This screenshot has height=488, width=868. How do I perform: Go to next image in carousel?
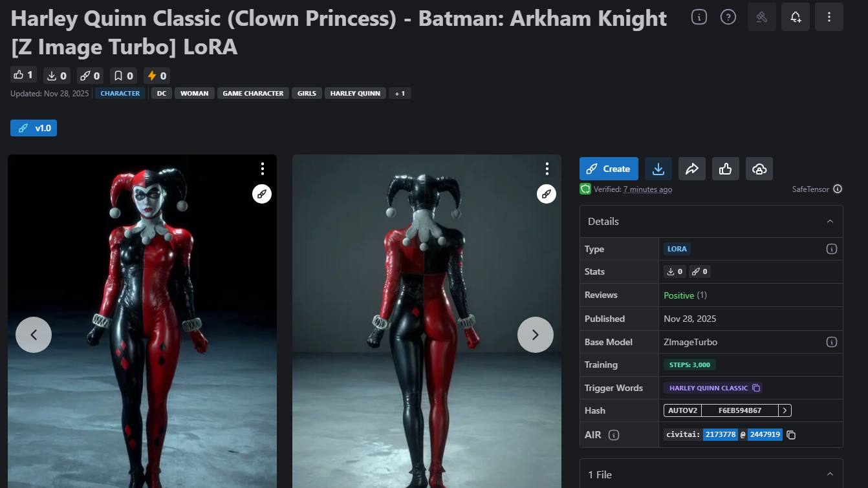point(536,334)
